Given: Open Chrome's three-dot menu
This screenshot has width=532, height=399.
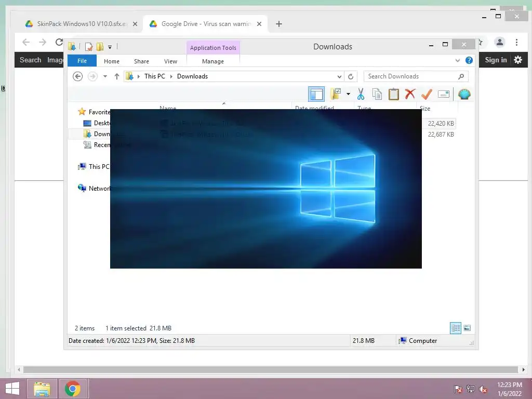Looking at the screenshot, I should (x=516, y=42).
